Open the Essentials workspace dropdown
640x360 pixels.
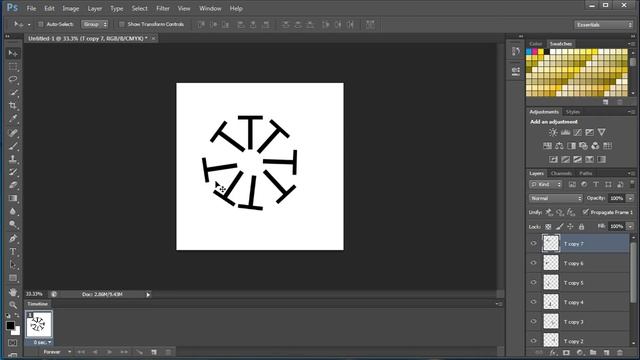(603, 25)
